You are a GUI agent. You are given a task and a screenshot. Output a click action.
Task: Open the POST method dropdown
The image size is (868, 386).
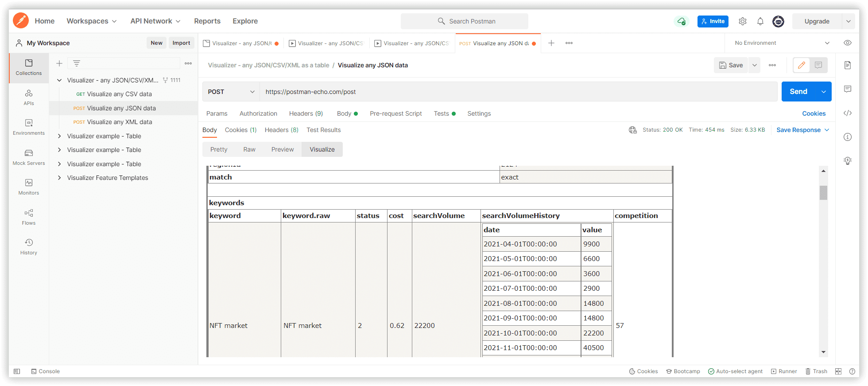coord(231,92)
